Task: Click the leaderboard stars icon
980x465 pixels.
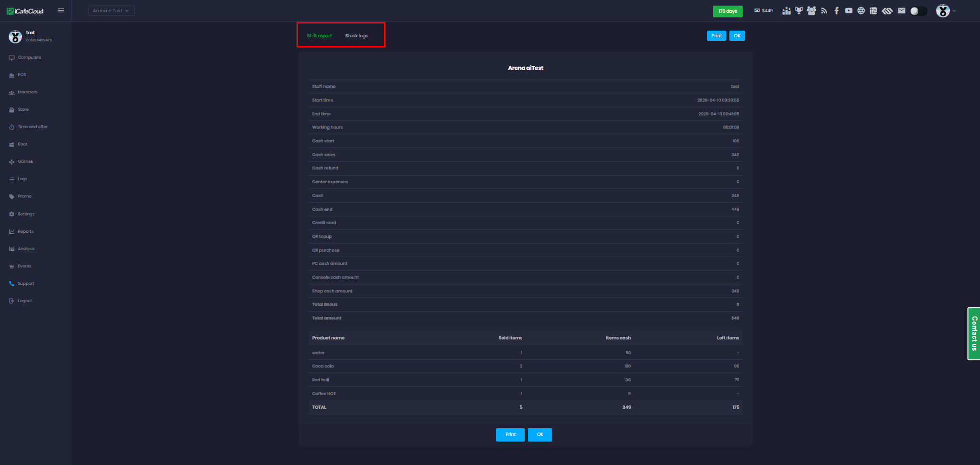Action: pyautogui.click(x=787, y=11)
